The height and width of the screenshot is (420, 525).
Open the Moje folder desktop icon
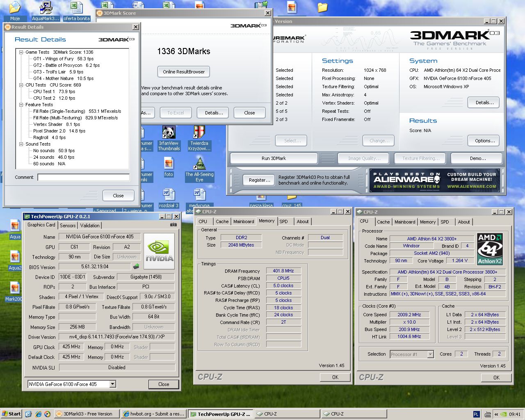pos(15,10)
